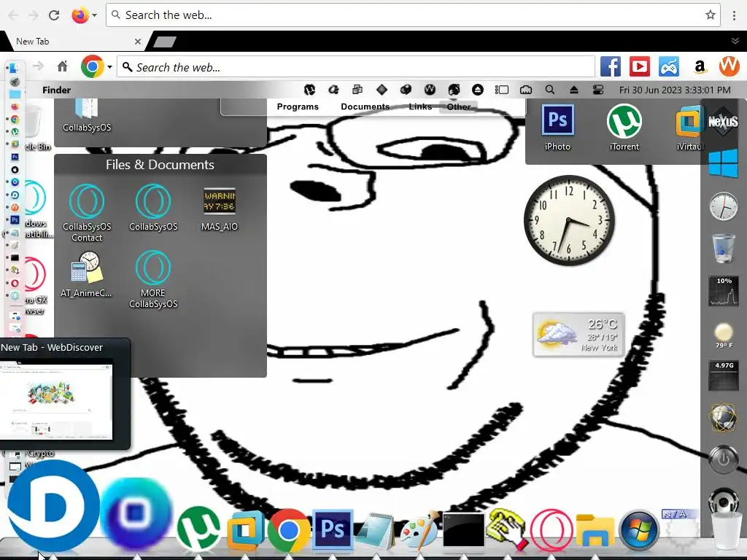This screenshot has width=747, height=560.
Task: Launch Paint palette icon in dock
Action: (x=419, y=529)
